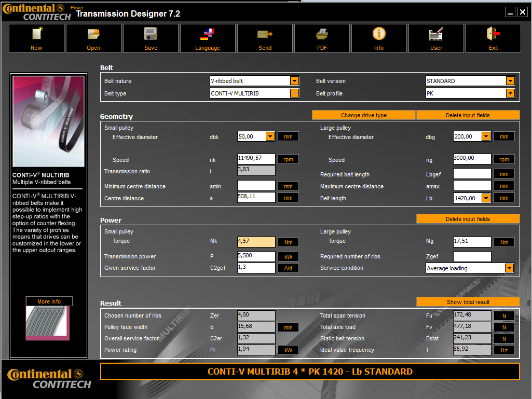
Task: Click the Chosen number of ribs value 4,00
Action: click(x=256, y=315)
